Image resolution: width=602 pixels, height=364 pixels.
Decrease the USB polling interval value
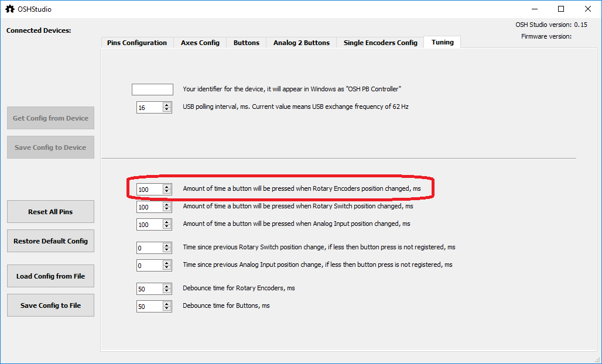pyautogui.click(x=167, y=110)
